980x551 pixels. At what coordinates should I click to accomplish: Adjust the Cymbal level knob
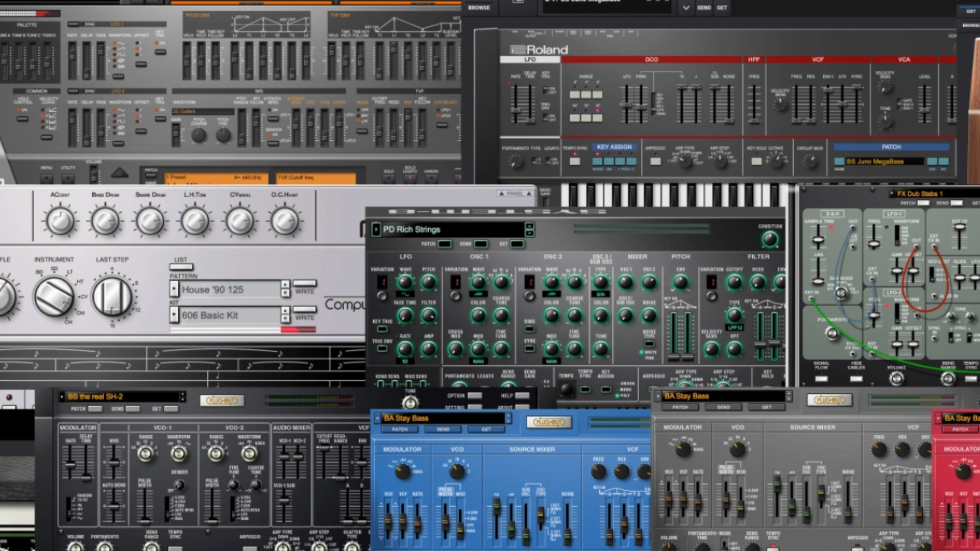[240, 221]
